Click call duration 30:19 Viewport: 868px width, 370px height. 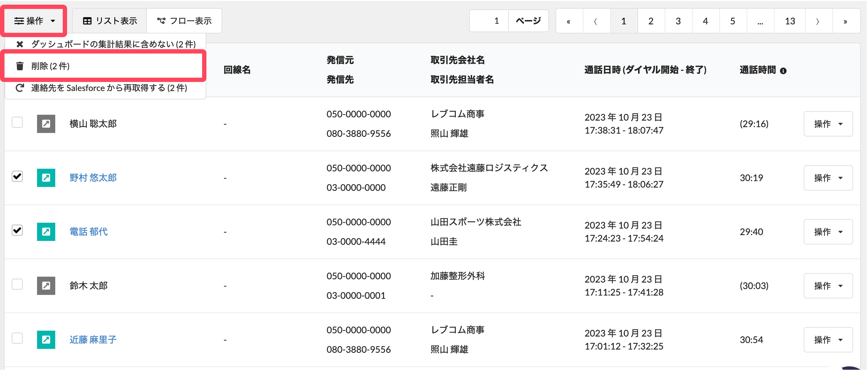point(752,178)
